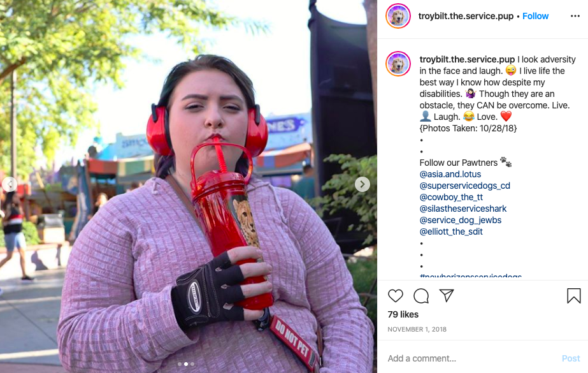This screenshot has height=373, width=588.
Task: Open comments via speech bubble icon
Action: tap(420, 296)
